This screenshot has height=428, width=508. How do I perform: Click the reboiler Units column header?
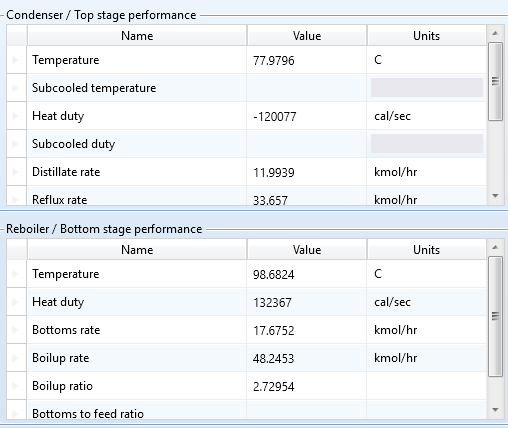coord(426,249)
